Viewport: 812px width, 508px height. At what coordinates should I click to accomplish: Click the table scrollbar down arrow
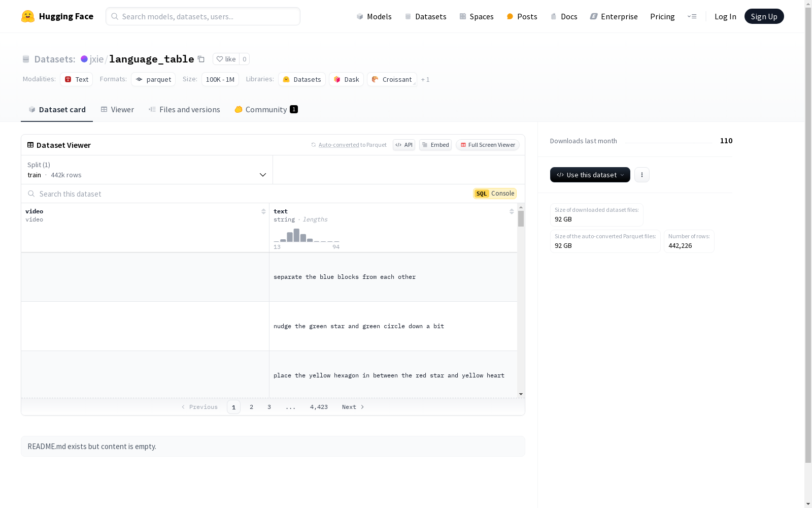[521, 394]
